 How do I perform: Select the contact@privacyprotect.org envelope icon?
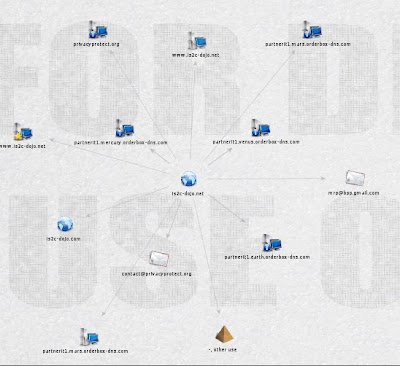159,259
